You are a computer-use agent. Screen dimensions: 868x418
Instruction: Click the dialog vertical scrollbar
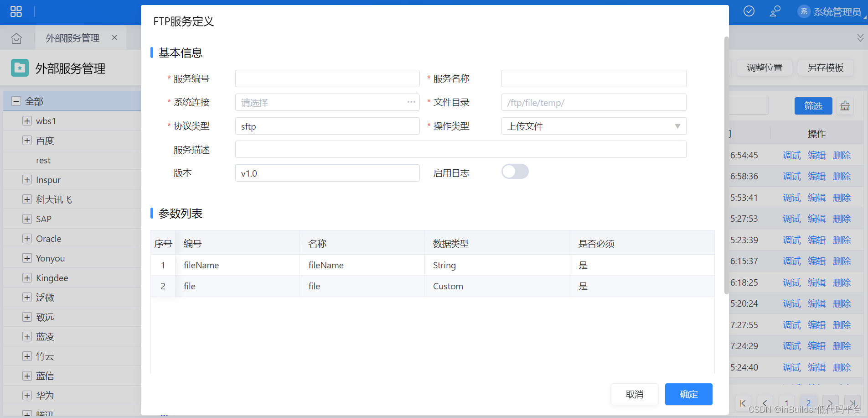[726, 165]
